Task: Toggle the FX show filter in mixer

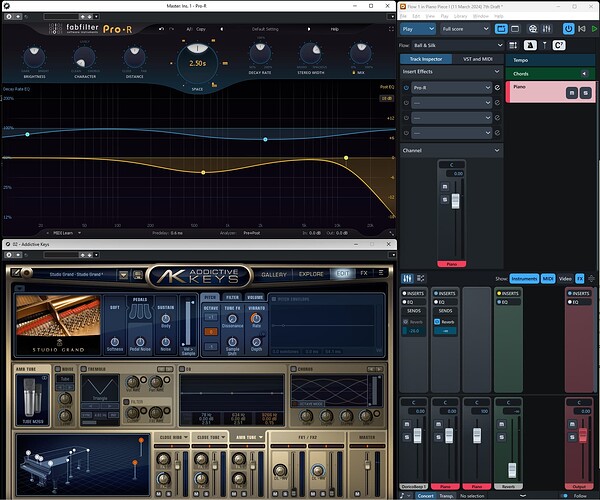Action: coord(580,279)
